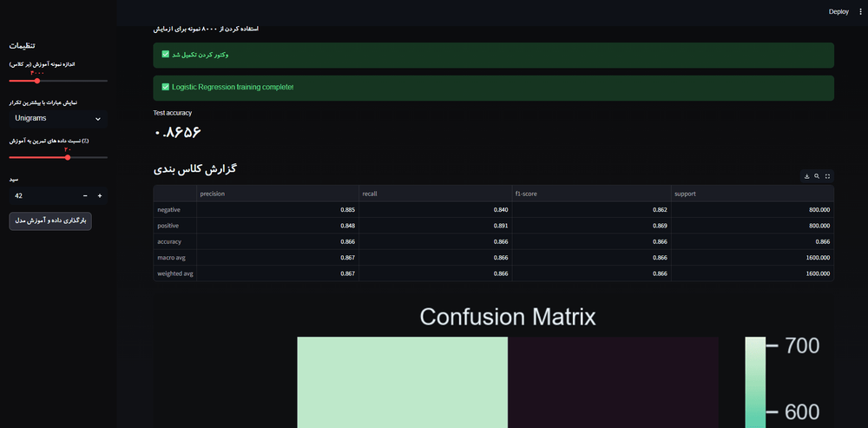The width and height of the screenshot is (868, 428).
Task: Click the Test accuracy metric label
Action: click(x=173, y=113)
